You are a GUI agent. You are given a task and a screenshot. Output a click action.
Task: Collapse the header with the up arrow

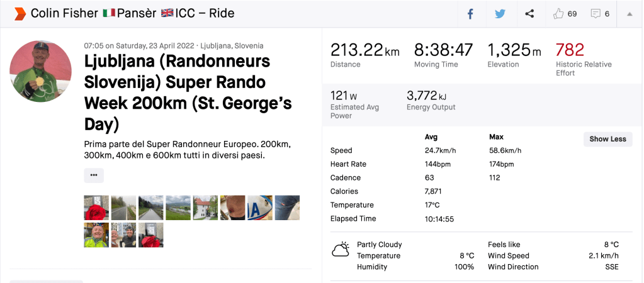click(629, 14)
